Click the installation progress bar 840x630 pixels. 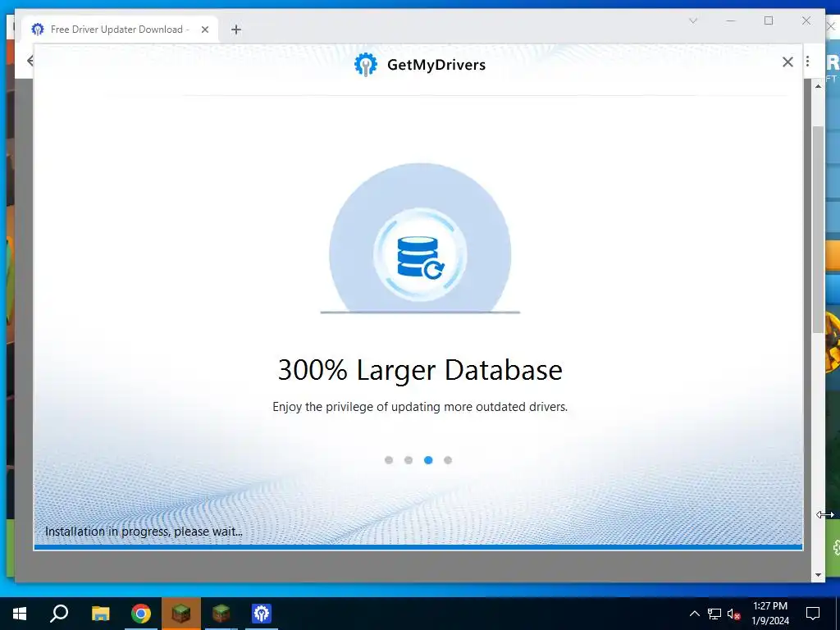418,547
